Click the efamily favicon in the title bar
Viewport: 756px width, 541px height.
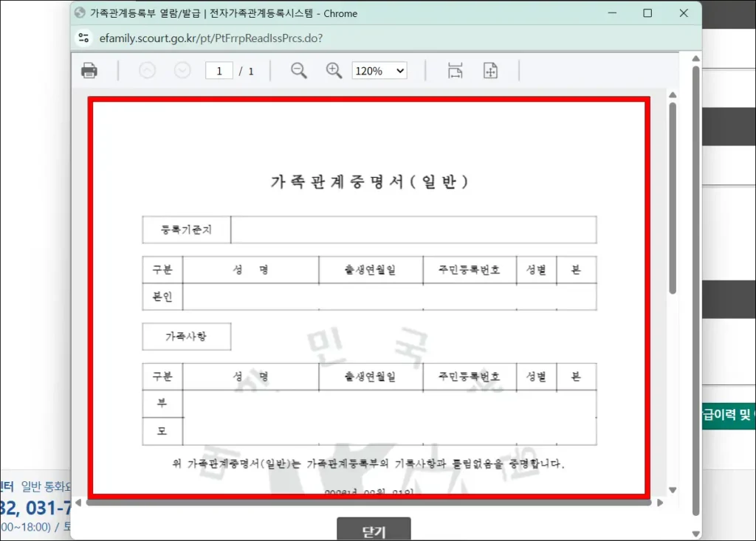click(81, 13)
